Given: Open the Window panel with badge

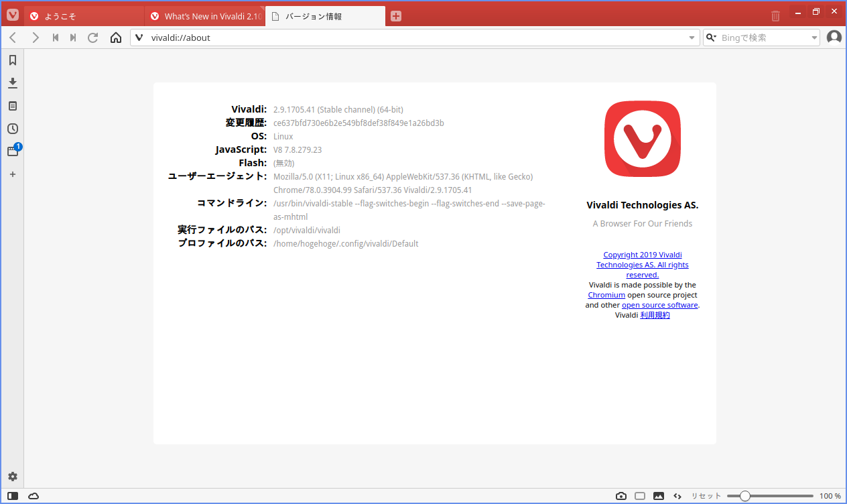Looking at the screenshot, I should (13, 151).
